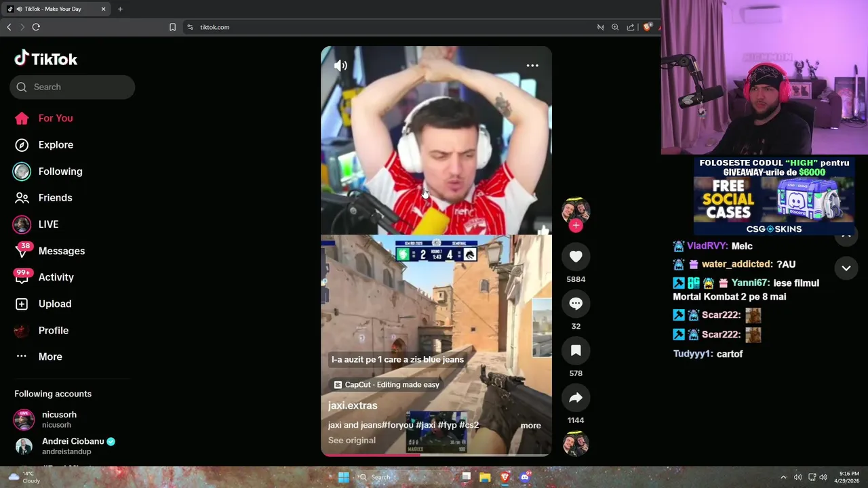Bookmark the video to favorites
The height and width of the screenshot is (488, 868).
pos(576,350)
